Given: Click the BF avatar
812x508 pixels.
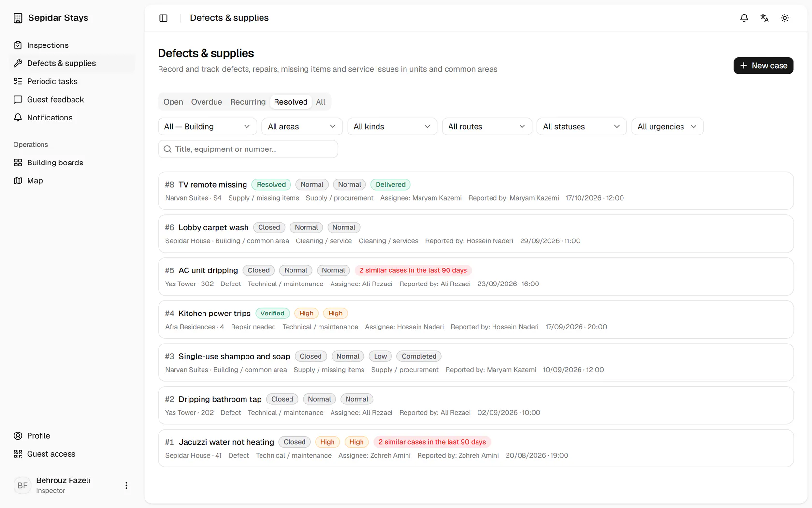Looking at the screenshot, I should coord(22,485).
